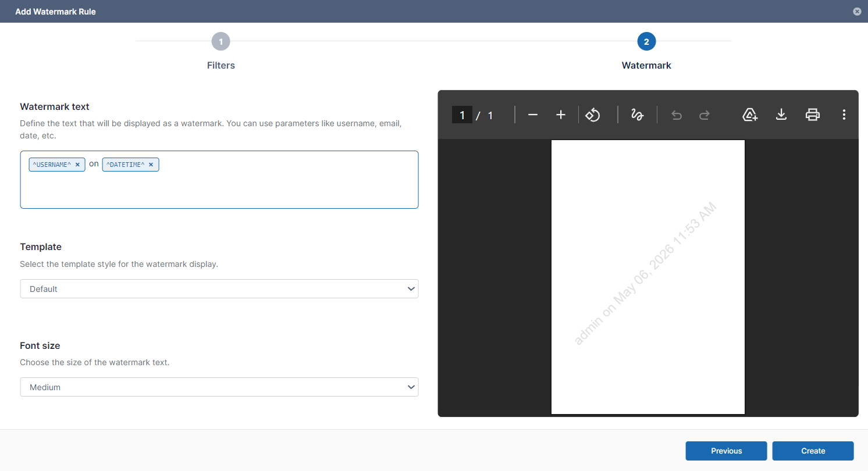Click the PDF page preview
Image resolution: width=868 pixels, height=471 pixels.
(648, 277)
